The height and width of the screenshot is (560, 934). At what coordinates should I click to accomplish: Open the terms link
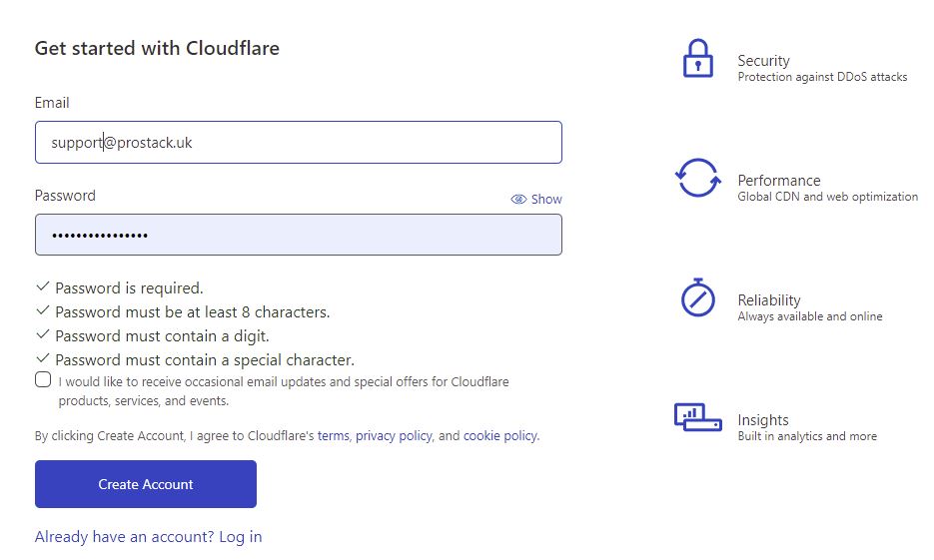pyautogui.click(x=333, y=435)
